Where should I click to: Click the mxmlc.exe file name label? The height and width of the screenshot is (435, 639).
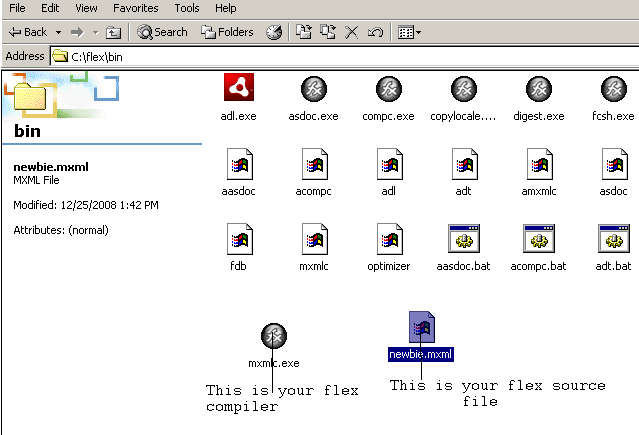click(274, 363)
